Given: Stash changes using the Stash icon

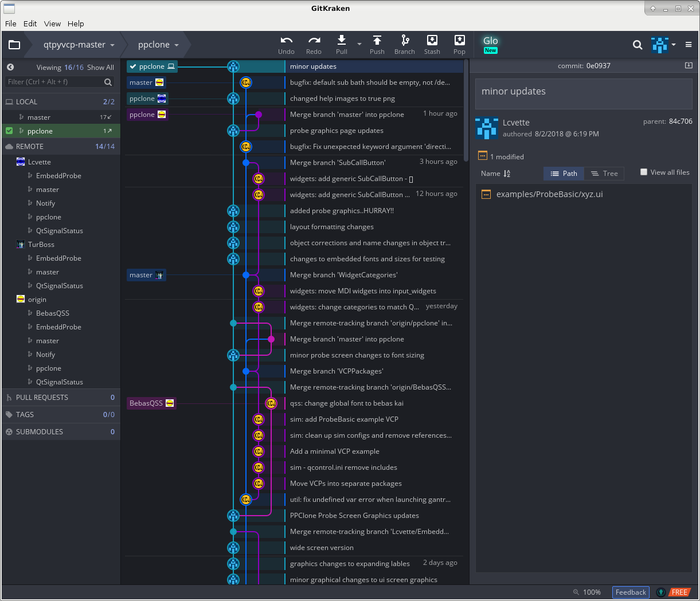Looking at the screenshot, I should [432, 40].
